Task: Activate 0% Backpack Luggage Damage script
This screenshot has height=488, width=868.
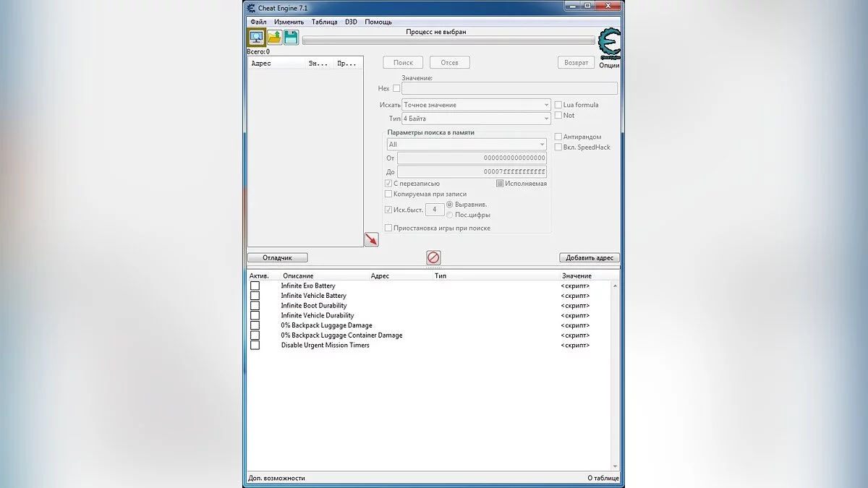Action: pos(255,325)
